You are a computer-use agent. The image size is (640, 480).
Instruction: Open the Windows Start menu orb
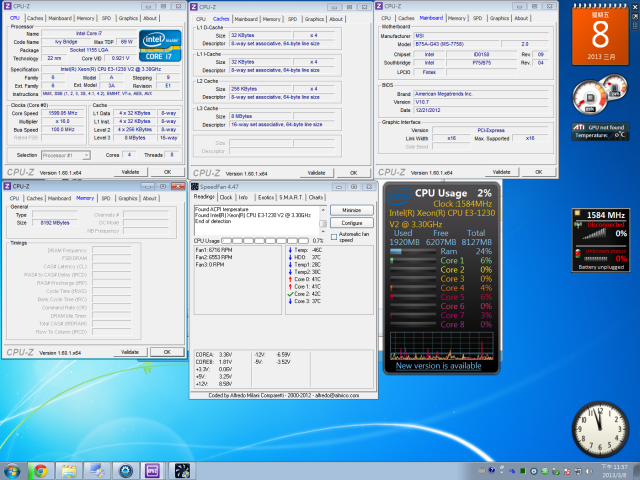(12, 471)
